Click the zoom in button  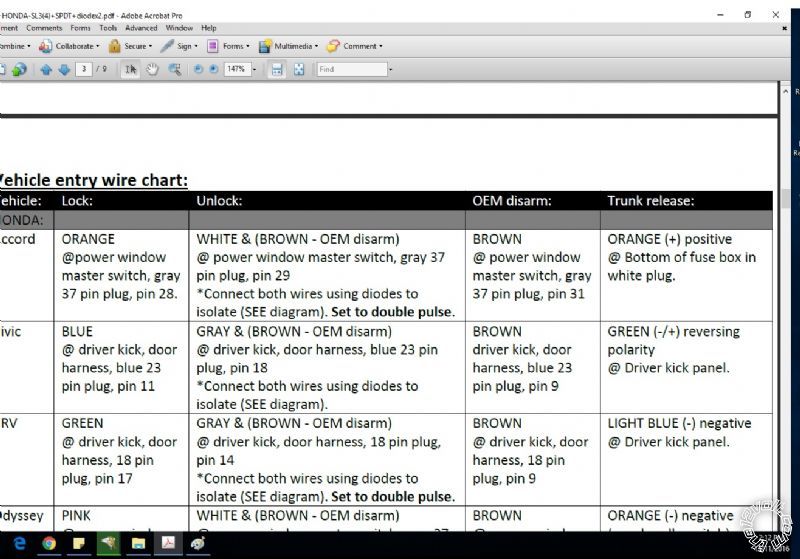point(214,69)
